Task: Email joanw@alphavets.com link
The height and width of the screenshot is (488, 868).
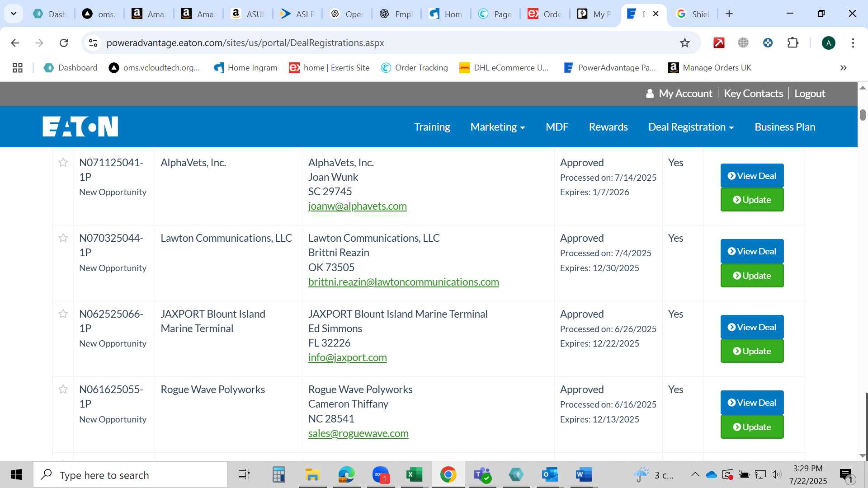Action: (x=357, y=206)
